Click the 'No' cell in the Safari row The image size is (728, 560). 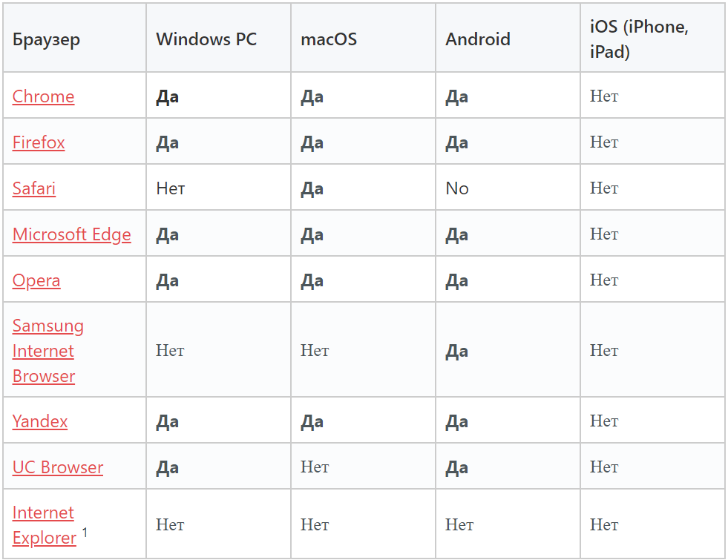point(457,188)
